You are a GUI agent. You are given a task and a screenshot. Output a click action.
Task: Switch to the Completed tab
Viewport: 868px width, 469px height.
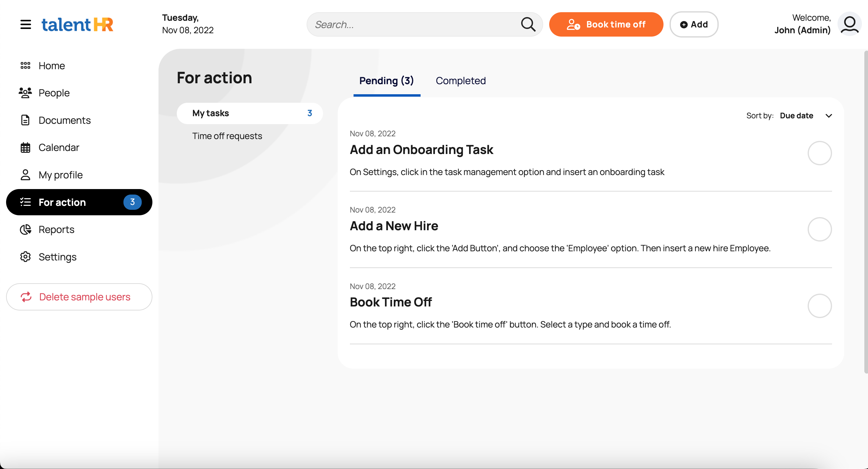click(461, 81)
